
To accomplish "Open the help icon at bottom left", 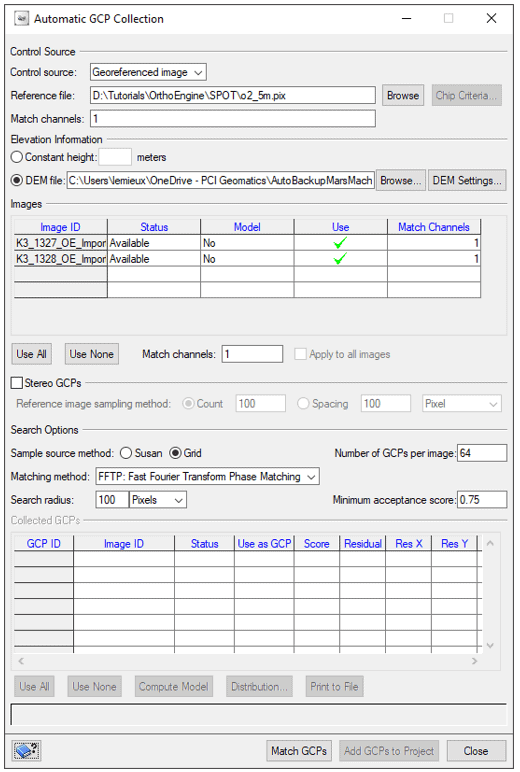I will click(x=27, y=750).
